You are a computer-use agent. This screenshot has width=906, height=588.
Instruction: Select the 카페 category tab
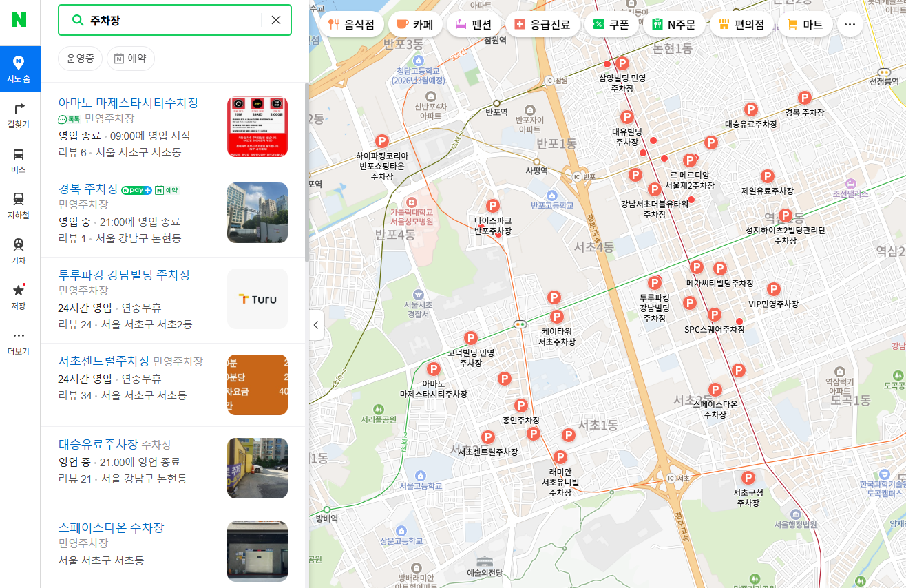pyautogui.click(x=414, y=23)
